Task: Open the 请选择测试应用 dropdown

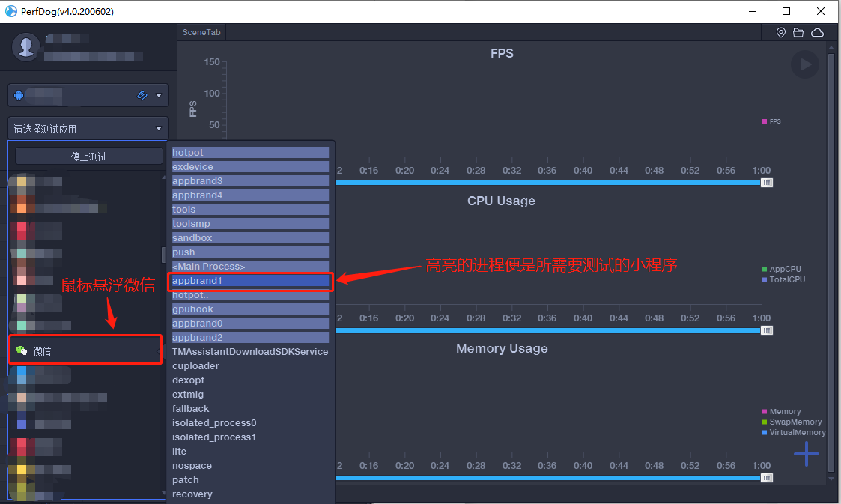Action: pyautogui.click(x=88, y=129)
